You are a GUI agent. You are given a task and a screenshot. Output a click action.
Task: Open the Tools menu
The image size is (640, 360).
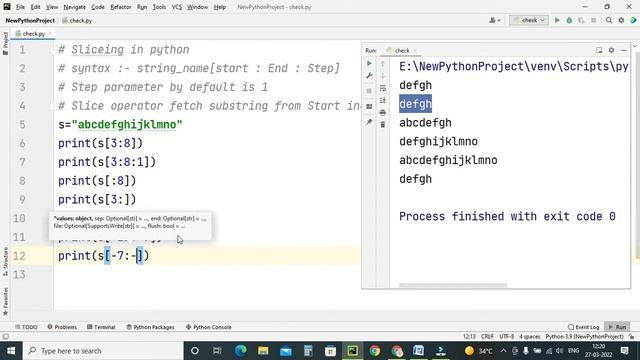(159, 7)
